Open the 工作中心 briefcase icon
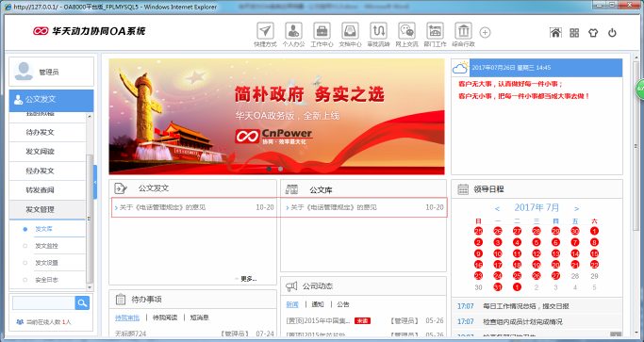Screen dimensions: 644x342 (322, 31)
